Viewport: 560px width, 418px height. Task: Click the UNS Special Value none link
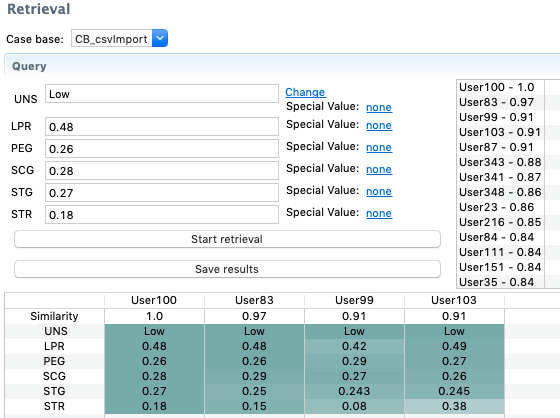(379, 107)
